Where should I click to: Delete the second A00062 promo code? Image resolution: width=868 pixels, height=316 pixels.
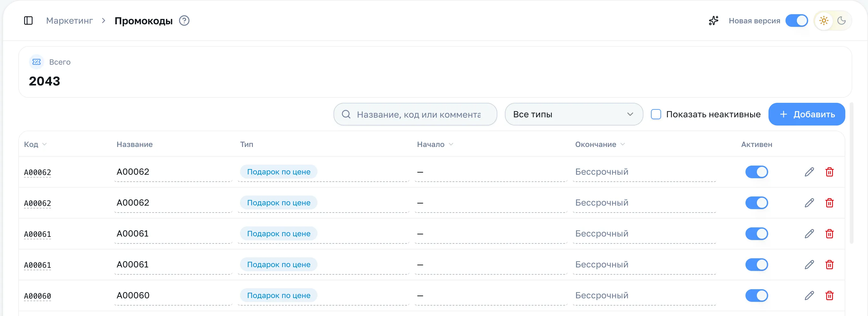[830, 203]
